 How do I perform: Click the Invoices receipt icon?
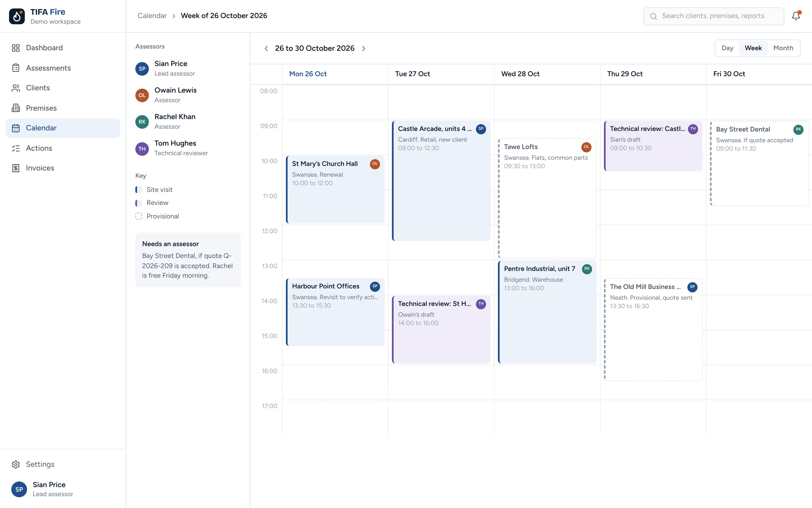(x=16, y=168)
